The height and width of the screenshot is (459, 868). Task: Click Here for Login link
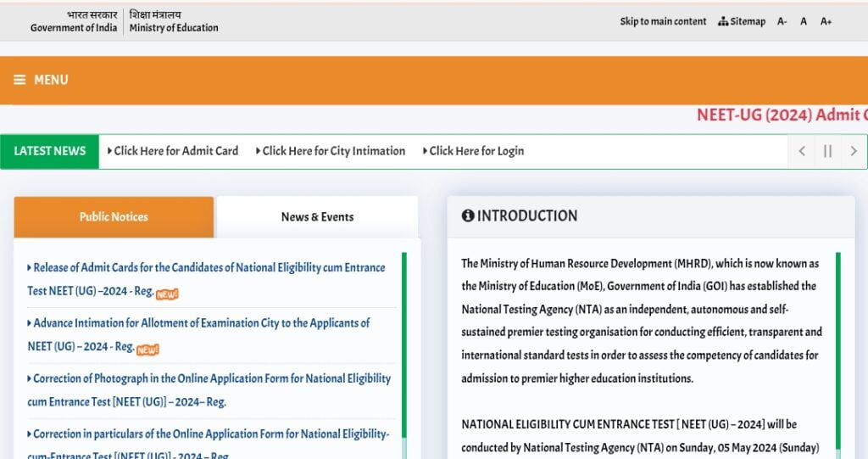point(473,151)
